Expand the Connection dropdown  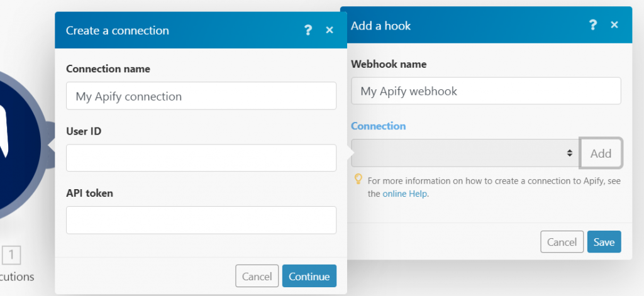(464, 153)
